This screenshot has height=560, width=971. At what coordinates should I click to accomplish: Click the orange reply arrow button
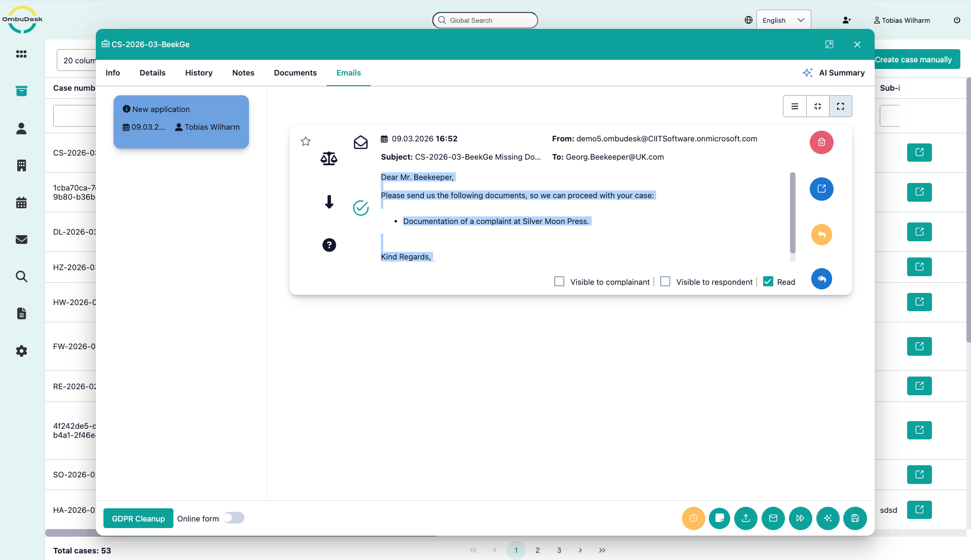pos(821,235)
